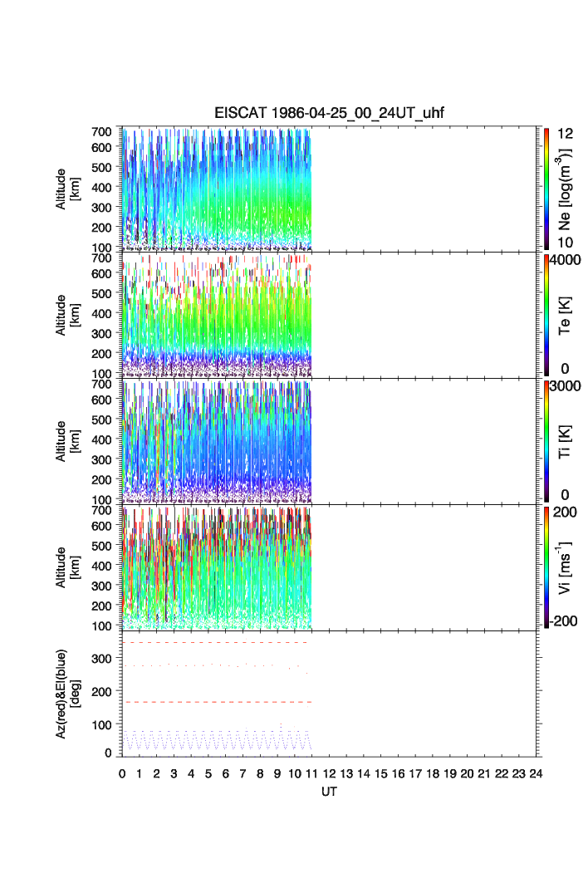Screen dimensions: 588x883
Task: Click the 0 degree tick in Az/El panel
Action: (x=108, y=753)
